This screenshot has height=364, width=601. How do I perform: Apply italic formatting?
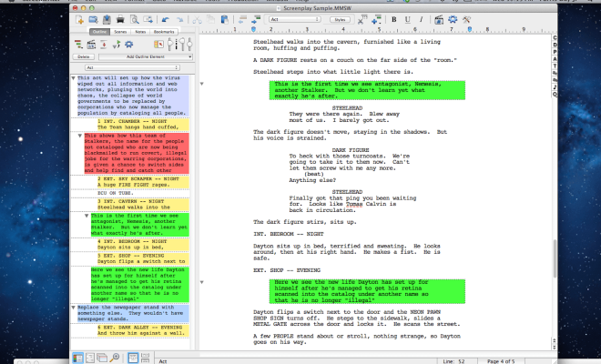coord(422,19)
